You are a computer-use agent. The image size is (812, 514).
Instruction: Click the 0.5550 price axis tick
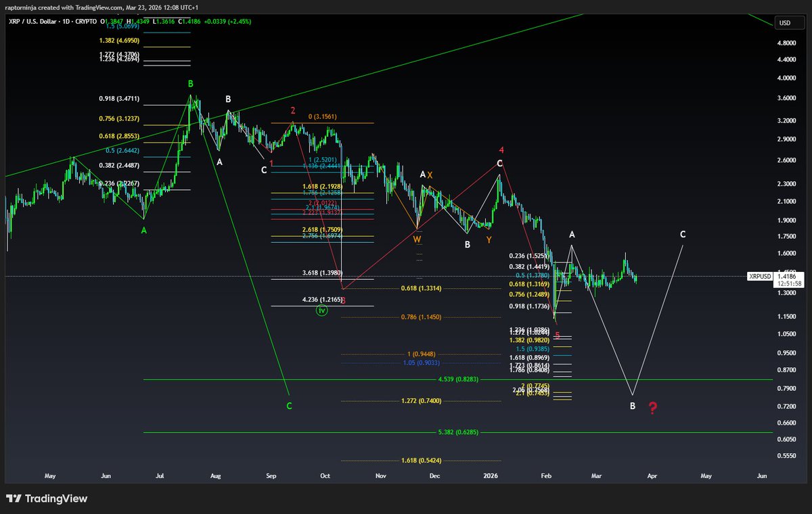(x=787, y=457)
